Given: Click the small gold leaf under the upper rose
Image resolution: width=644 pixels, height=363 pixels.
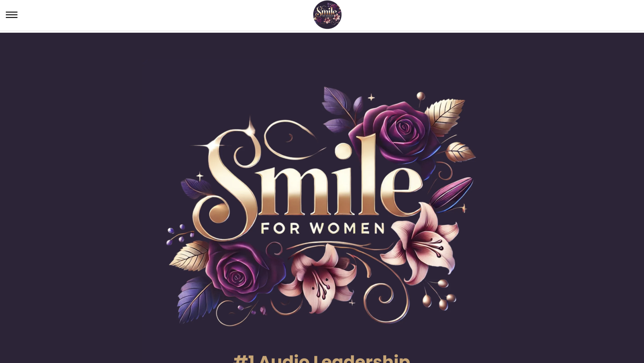Looking at the screenshot, I should [x=460, y=152].
